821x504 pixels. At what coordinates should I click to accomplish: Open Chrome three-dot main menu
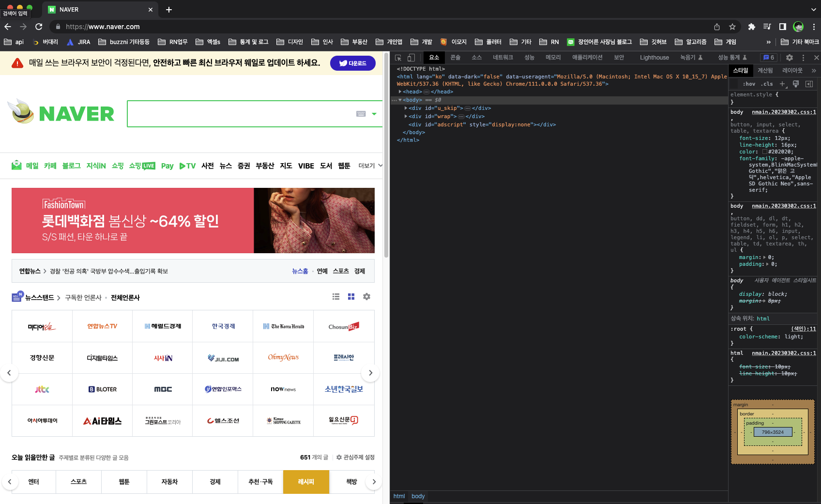point(814,27)
